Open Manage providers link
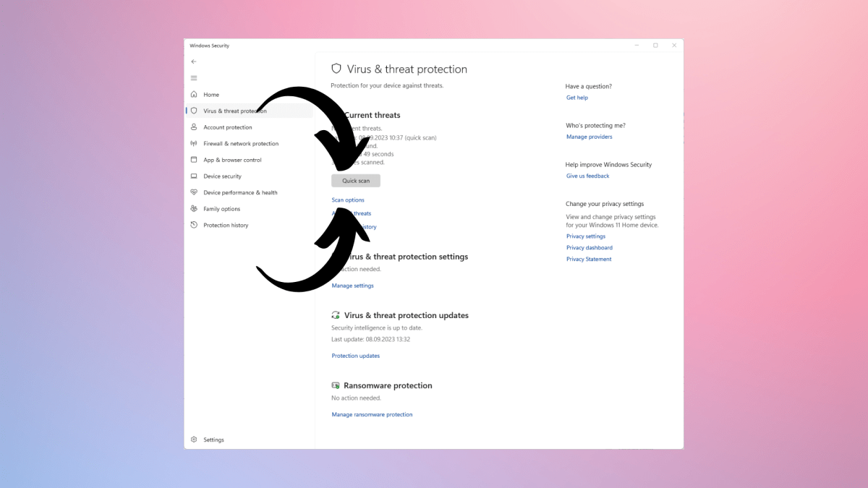Screen dimensions: 868x488 point(589,137)
